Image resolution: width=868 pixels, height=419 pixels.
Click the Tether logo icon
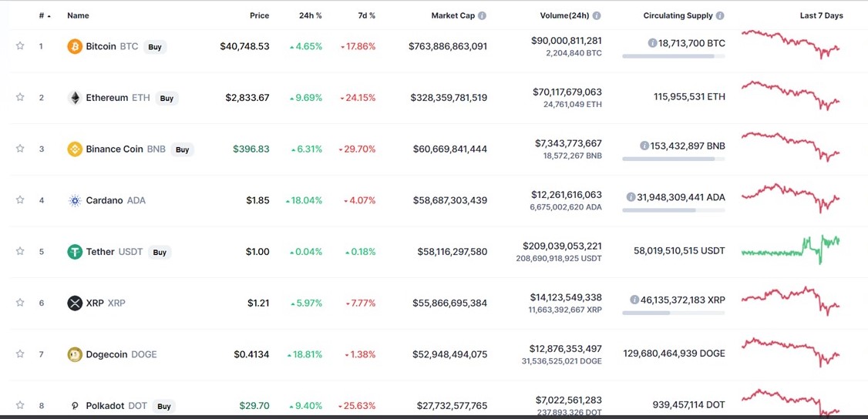[x=75, y=252]
